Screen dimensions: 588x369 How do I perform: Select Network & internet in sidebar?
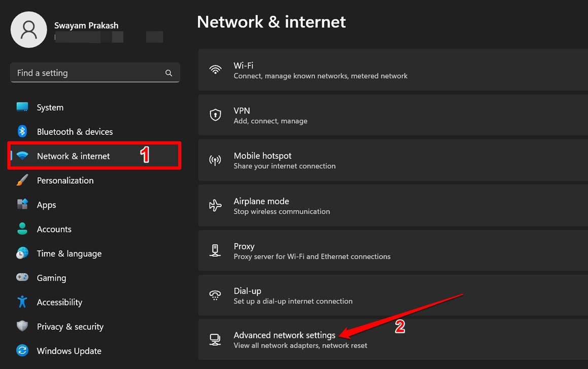94,156
